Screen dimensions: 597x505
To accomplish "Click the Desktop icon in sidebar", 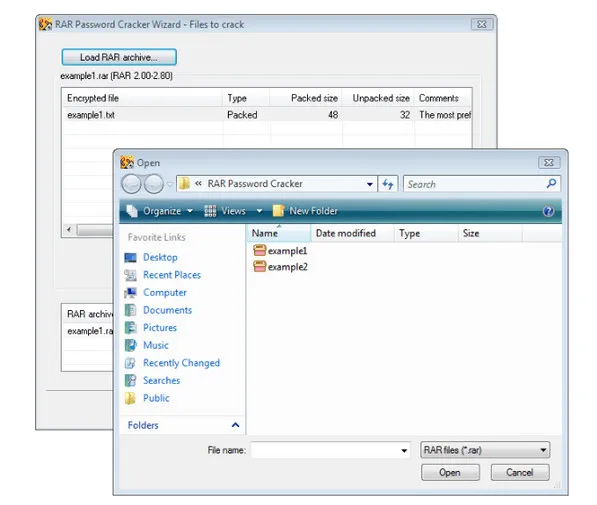I will click(130, 258).
